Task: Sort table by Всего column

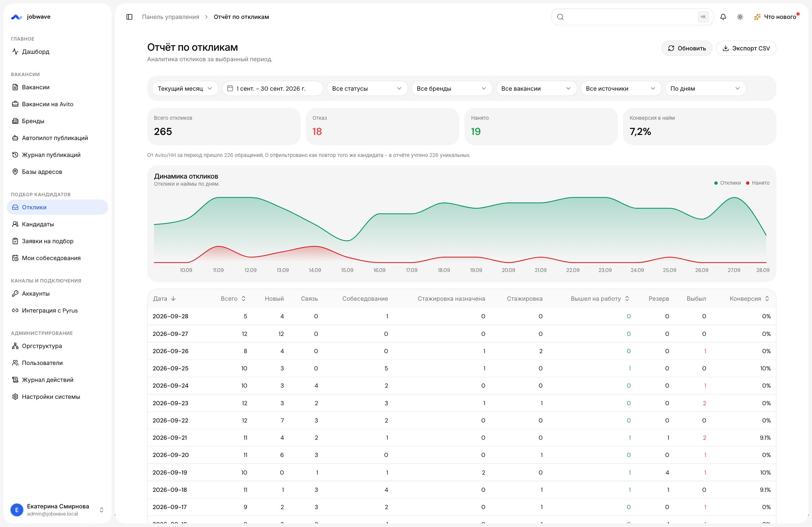Action: tap(233, 298)
